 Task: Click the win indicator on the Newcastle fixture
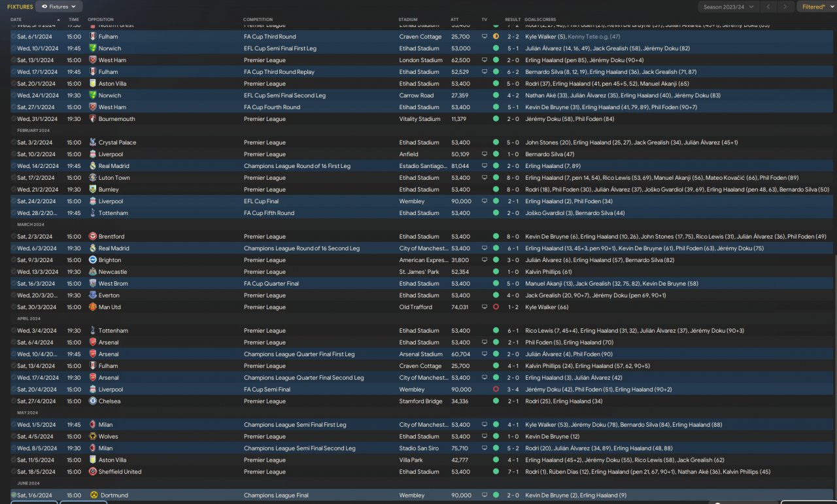coord(496,272)
